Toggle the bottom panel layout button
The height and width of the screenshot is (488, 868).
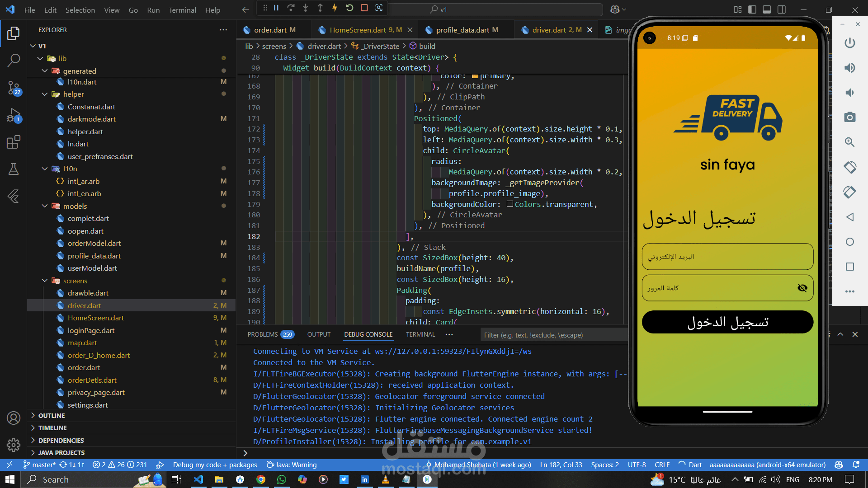(x=767, y=9)
